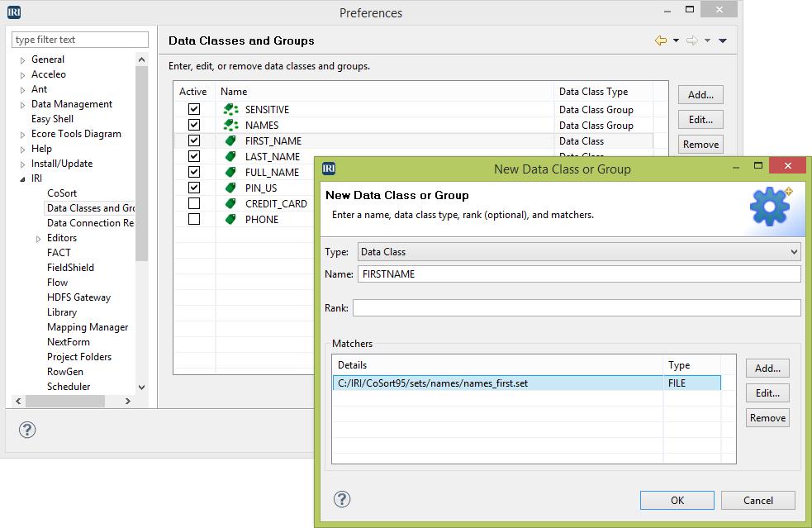The image size is (812, 528).
Task: Expand the Ant tree node
Action: tap(23, 90)
